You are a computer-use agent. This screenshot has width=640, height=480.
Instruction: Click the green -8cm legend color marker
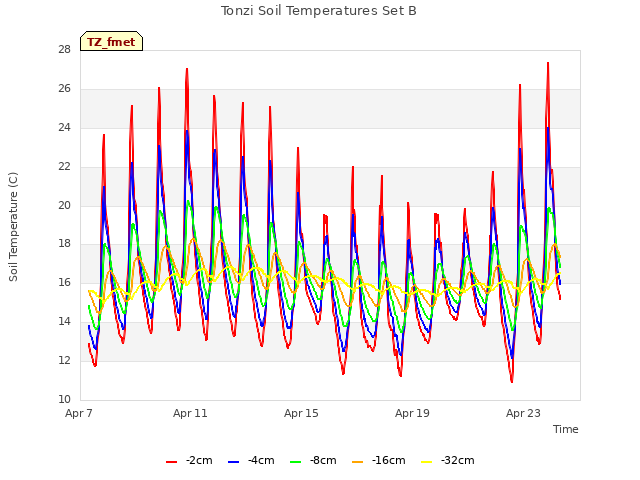(x=296, y=462)
